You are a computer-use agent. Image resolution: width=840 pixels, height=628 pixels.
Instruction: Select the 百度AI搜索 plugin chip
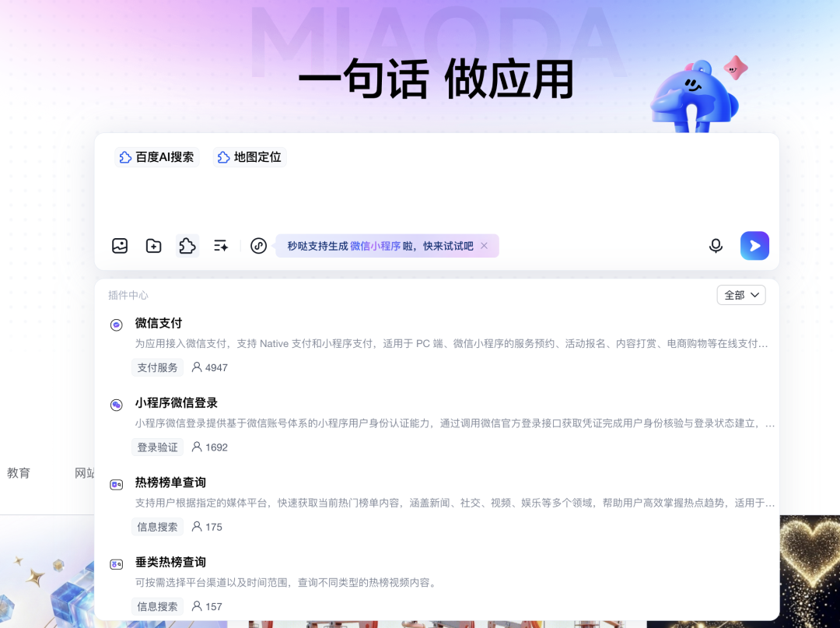coord(157,157)
